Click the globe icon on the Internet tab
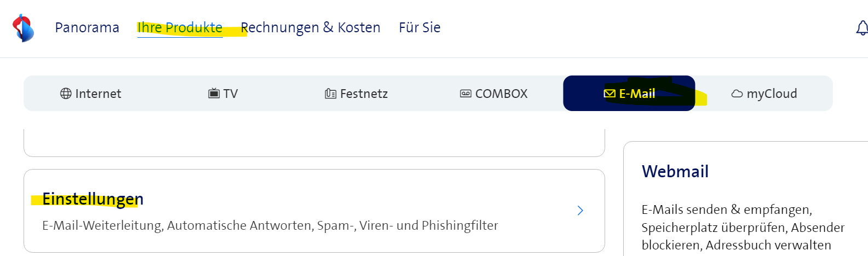Viewport: 868px width, 256px height. [66, 94]
